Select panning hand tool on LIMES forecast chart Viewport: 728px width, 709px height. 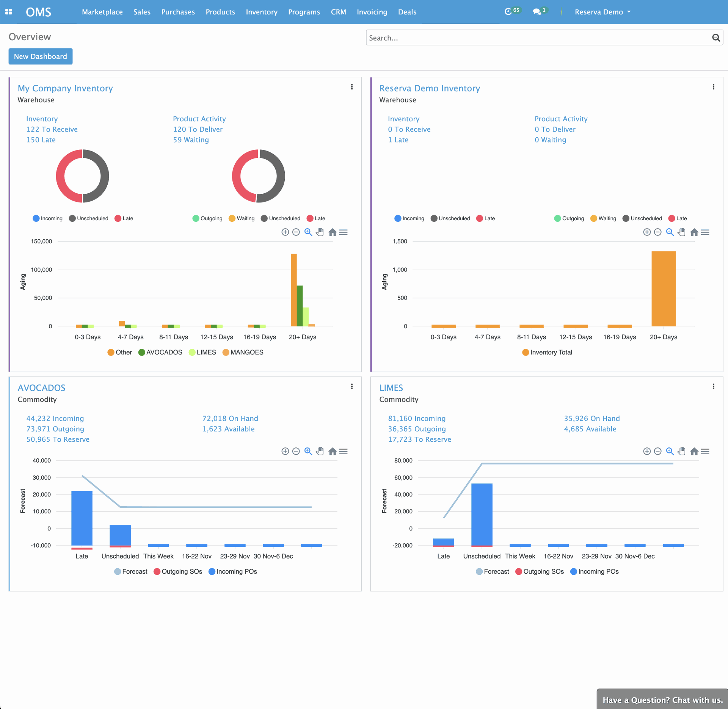tap(681, 451)
